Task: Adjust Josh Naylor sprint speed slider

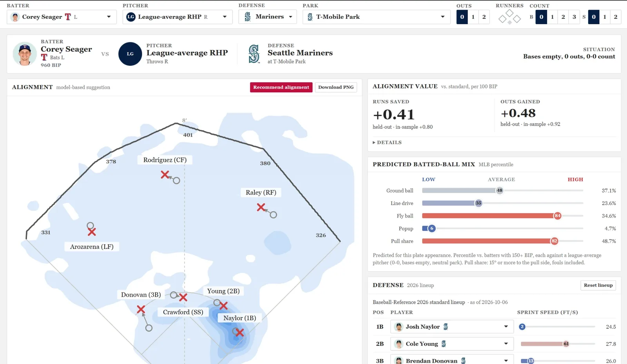Action: pyautogui.click(x=557, y=326)
